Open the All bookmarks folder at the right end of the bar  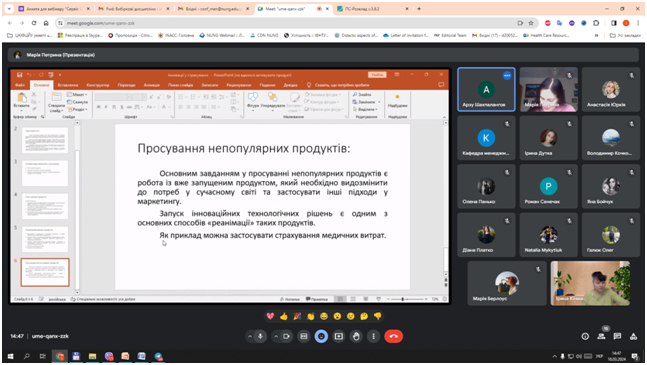coord(625,35)
